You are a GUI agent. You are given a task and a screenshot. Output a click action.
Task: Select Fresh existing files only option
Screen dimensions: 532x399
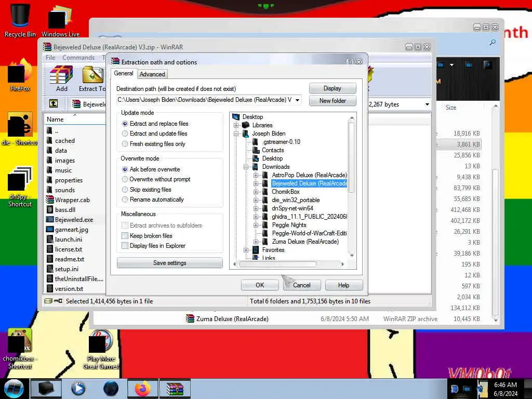[125, 144]
